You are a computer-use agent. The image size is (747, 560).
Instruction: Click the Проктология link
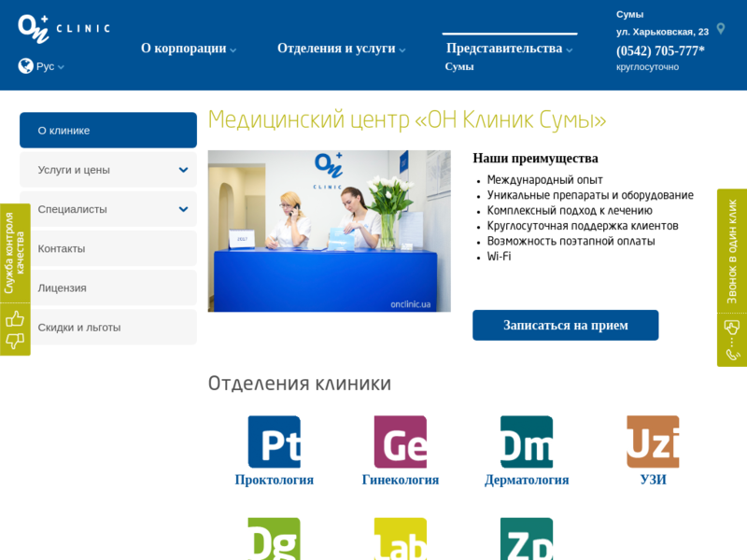[274, 480]
